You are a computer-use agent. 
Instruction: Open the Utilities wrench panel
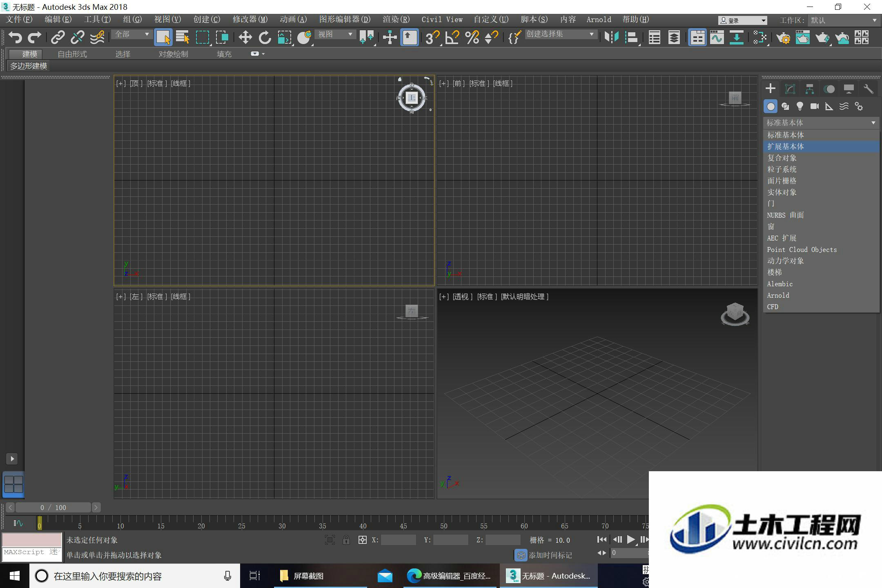[869, 89]
